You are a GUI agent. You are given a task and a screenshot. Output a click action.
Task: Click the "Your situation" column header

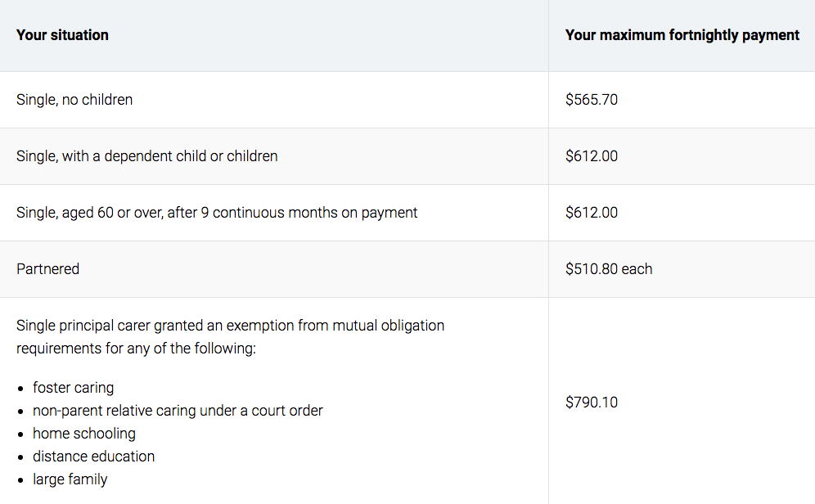(62, 35)
